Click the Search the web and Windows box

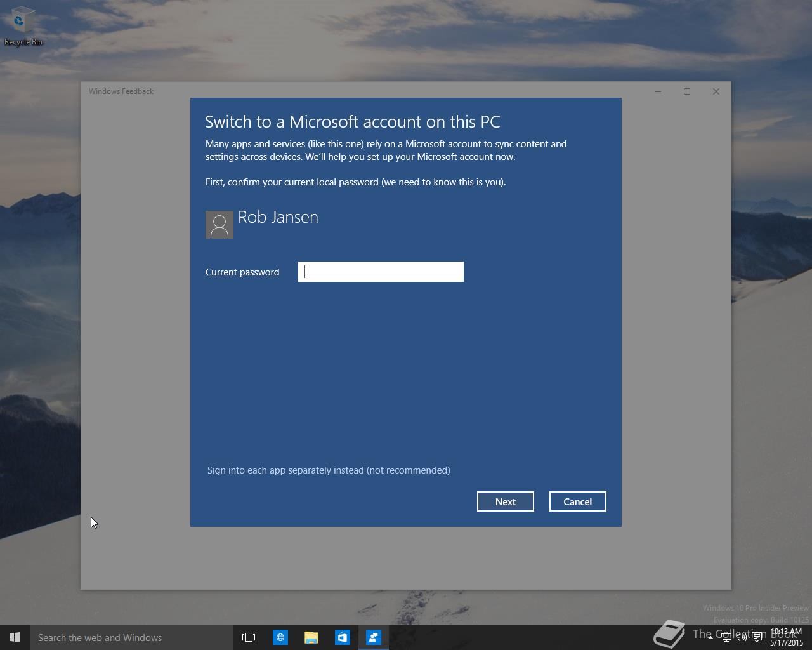(x=132, y=637)
